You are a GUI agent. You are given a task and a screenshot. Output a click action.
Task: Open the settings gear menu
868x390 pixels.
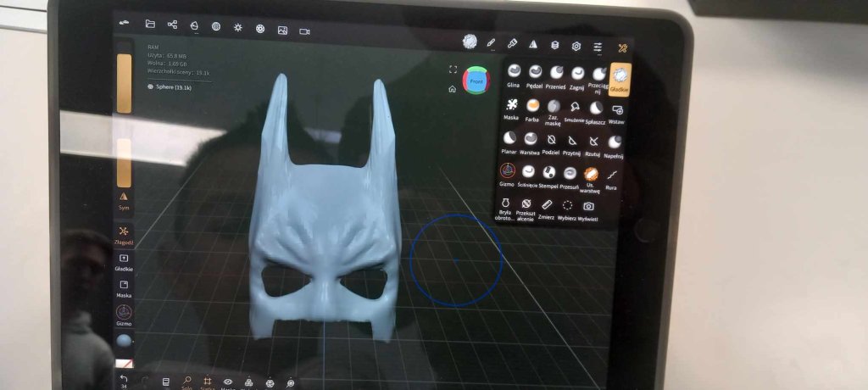click(x=576, y=46)
